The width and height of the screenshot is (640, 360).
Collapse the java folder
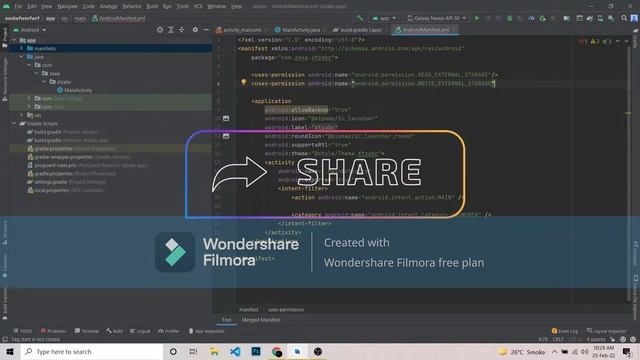pos(22,57)
